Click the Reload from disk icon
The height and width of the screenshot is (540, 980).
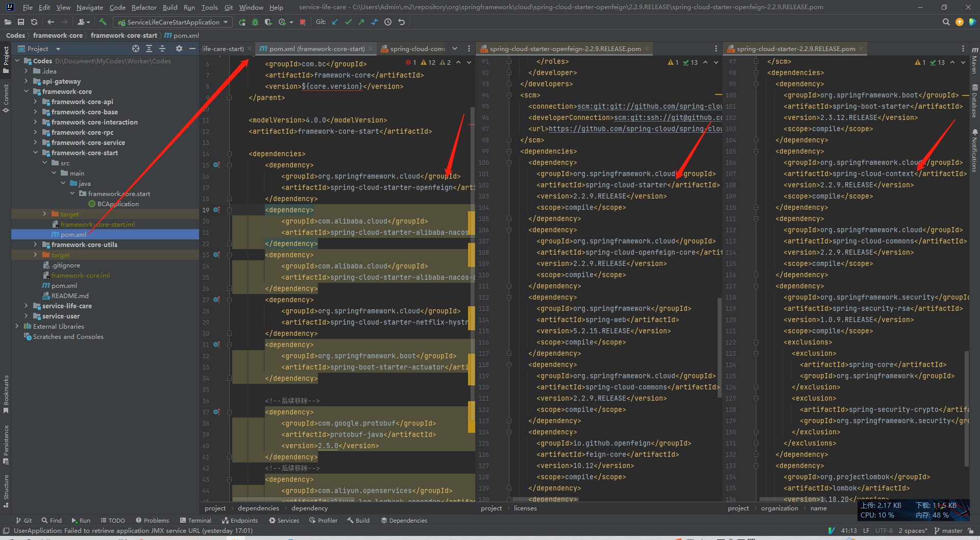pyautogui.click(x=34, y=22)
